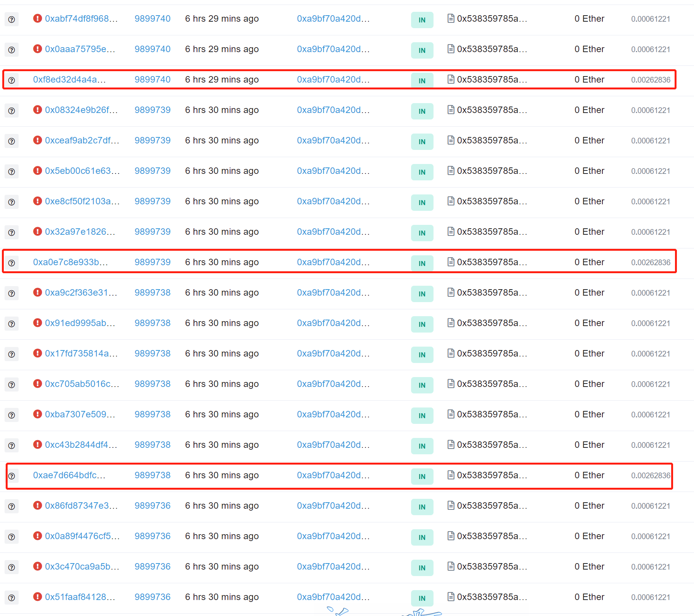Click the IN badge in 0xba7307e509 row
Viewport: 694px width, 616px height.
tap(422, 415)
